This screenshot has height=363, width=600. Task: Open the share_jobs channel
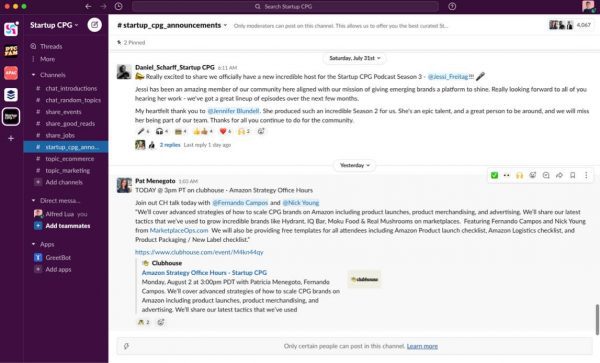(60, 135)
